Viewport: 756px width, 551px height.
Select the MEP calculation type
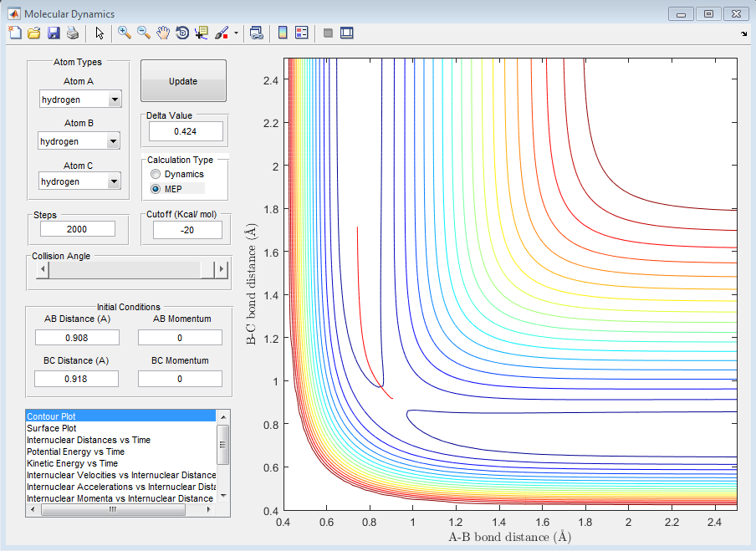coord(156,189)
